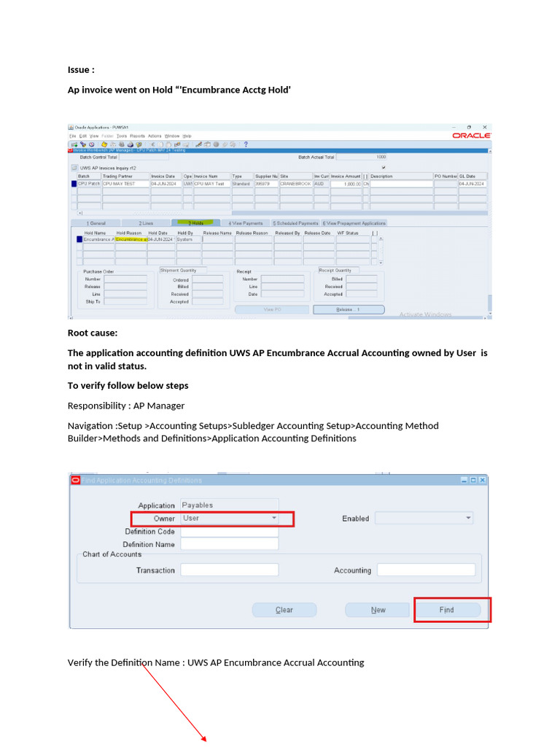Open the File menu in Oracle Applications
Viewport: 560px width, 747px height.
point(72,136)
